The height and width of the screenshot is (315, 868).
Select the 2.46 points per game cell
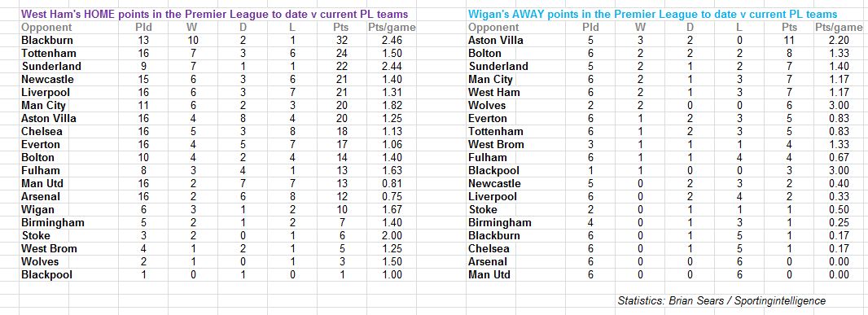pyautogui.click(x=392, y=41)
